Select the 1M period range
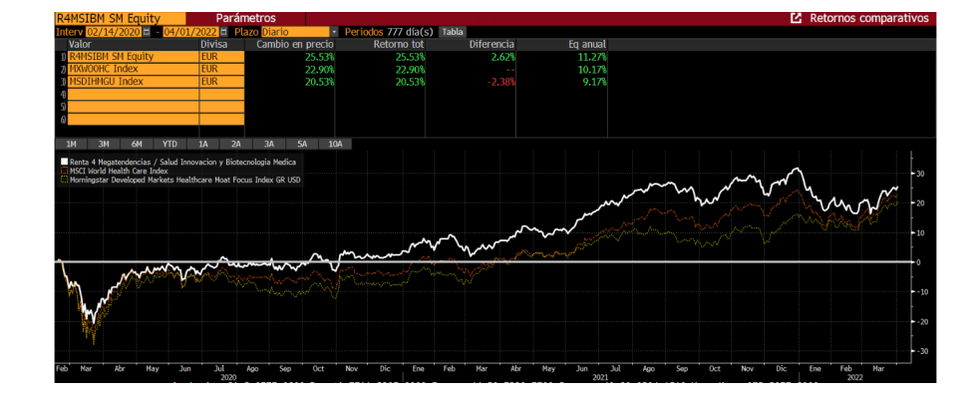This screenshot has height=399, width=980. coord(72,145)
